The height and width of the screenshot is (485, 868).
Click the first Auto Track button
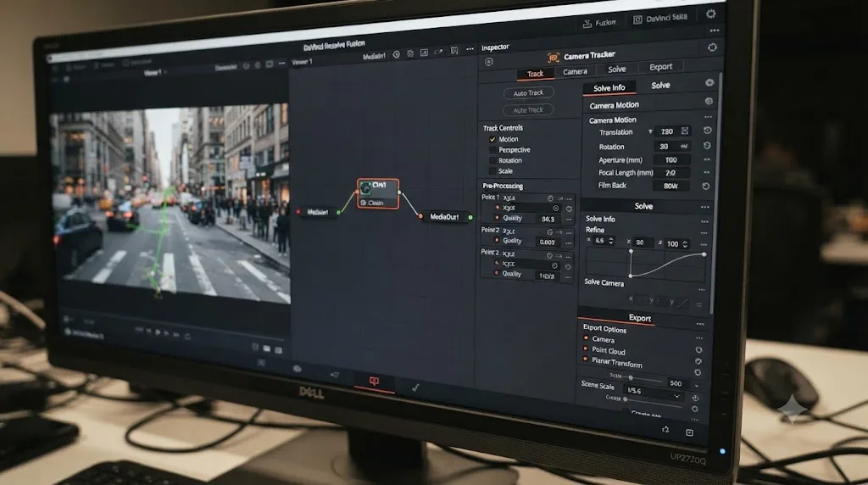pyautogui.click(x=528, y=93)
